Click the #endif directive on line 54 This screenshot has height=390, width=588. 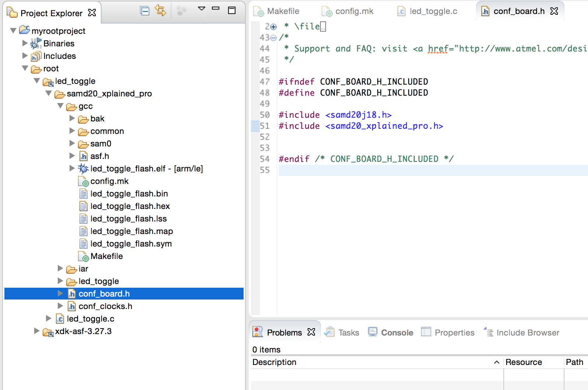click(x=294, y=159)
